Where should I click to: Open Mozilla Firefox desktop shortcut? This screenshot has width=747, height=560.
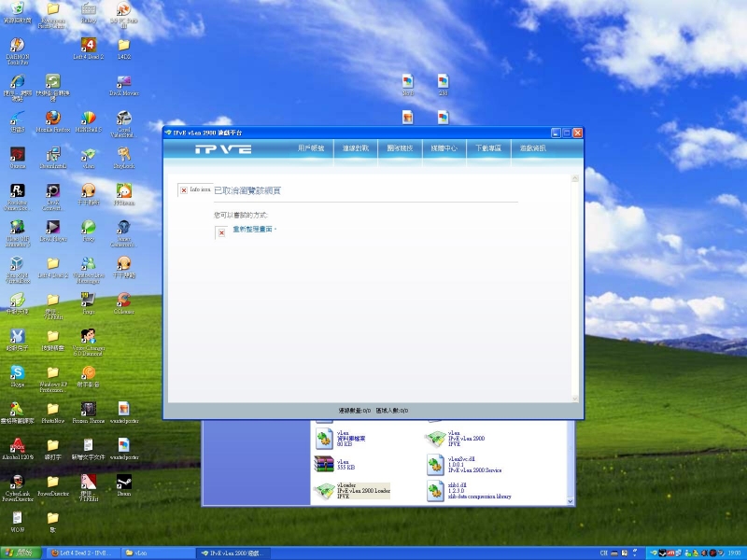[x=52, y=119]
